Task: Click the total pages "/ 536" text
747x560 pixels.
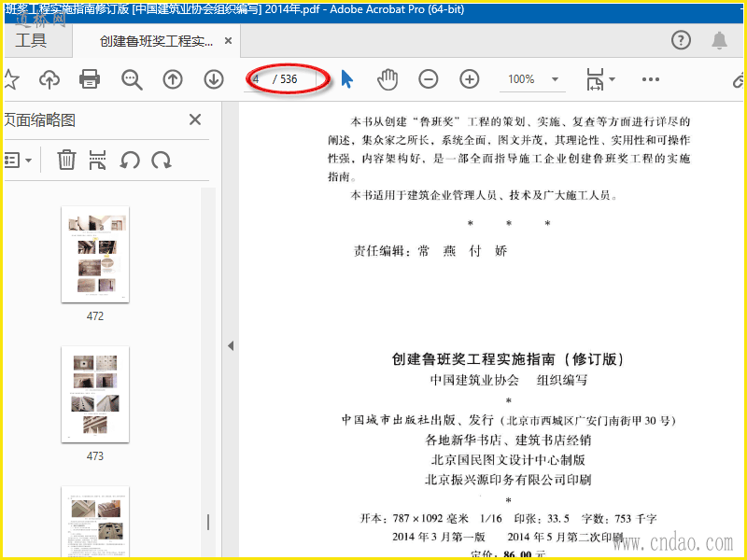Action: pyautogui.click(x=285, y=79)
